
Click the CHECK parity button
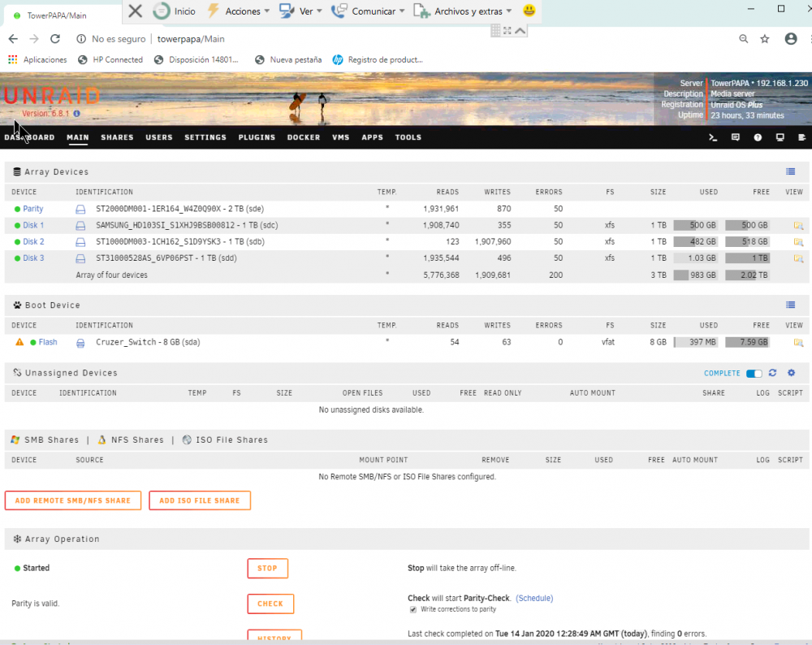tap(270, 604)
